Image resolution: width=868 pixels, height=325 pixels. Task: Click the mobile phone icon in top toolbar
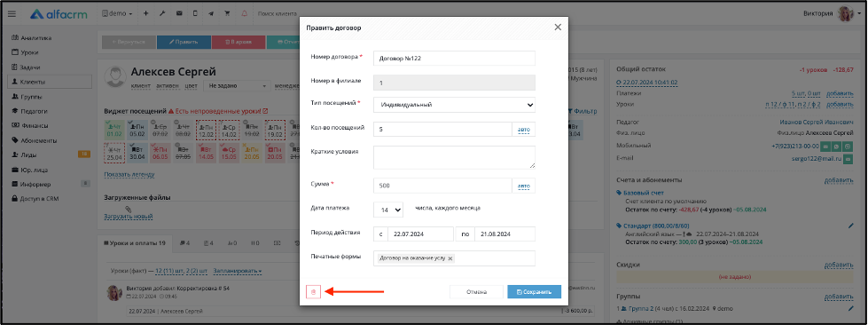click(x=195, y=13)
